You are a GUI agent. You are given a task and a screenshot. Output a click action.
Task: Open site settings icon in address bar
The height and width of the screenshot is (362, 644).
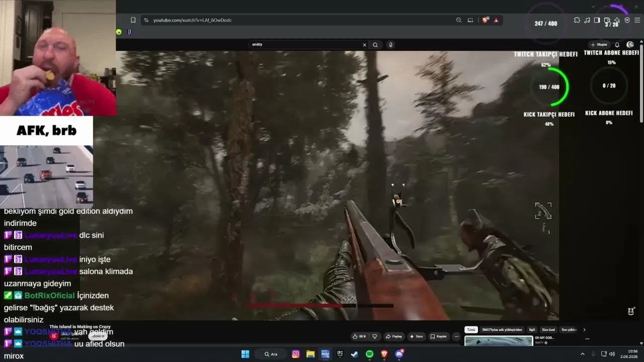tap(146, 20)
